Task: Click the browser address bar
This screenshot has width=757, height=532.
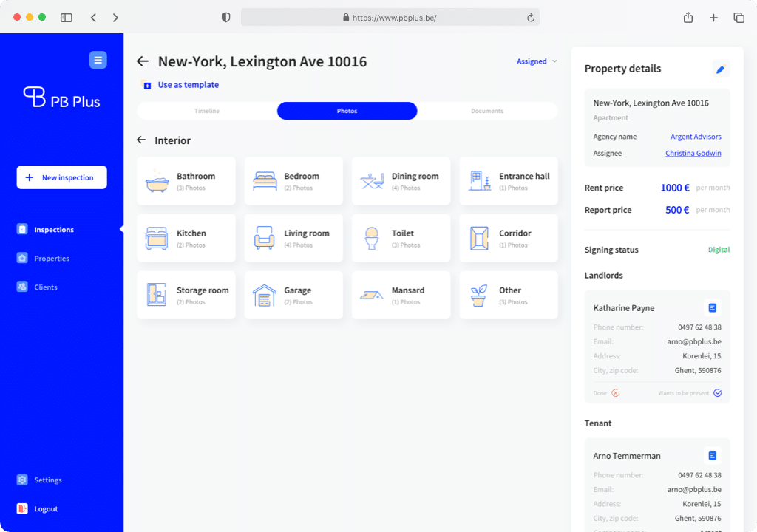Action: tap(390, 18)
